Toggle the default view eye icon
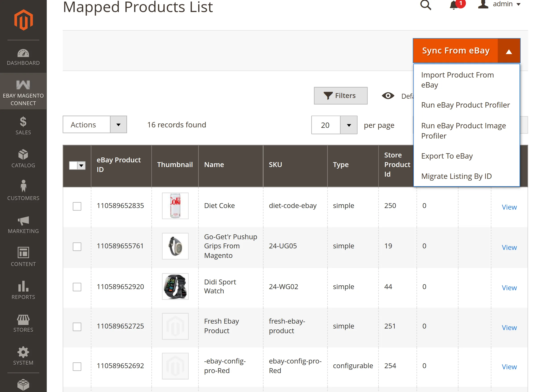544x392 pixels. (x=388, y=96)
